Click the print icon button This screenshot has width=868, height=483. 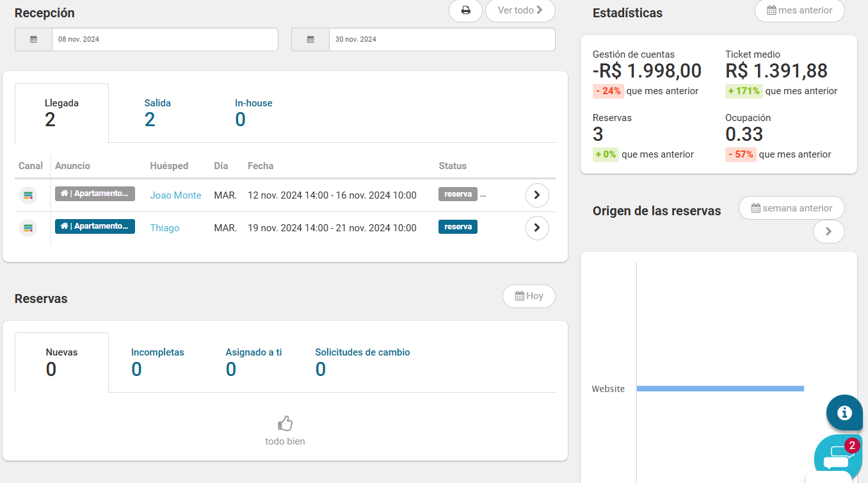tap(465, 11)
